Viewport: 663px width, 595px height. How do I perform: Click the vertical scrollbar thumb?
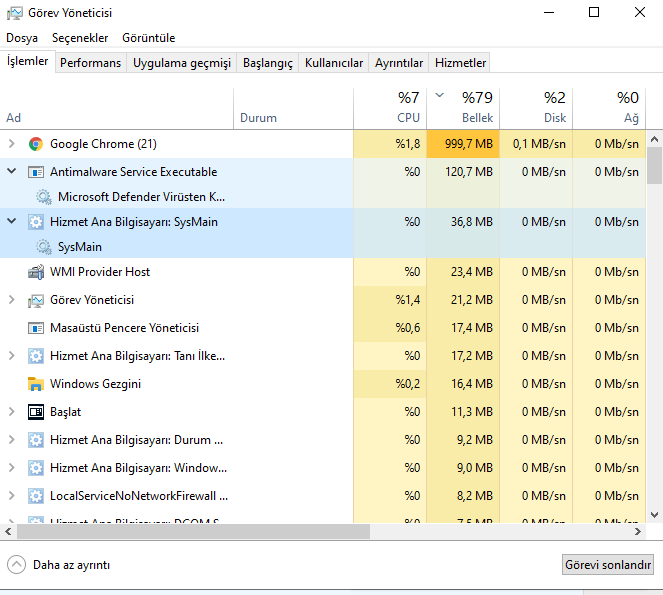655,165
